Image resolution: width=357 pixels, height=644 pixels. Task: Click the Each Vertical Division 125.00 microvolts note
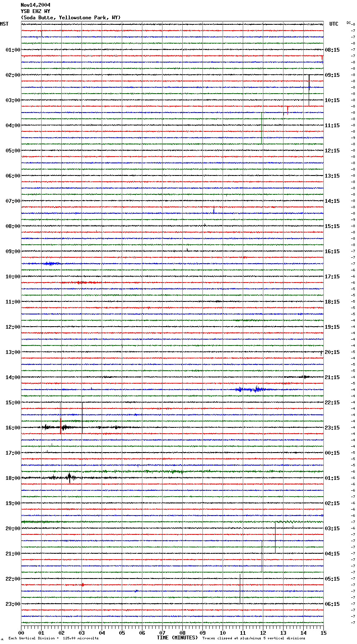coord(54,639)
